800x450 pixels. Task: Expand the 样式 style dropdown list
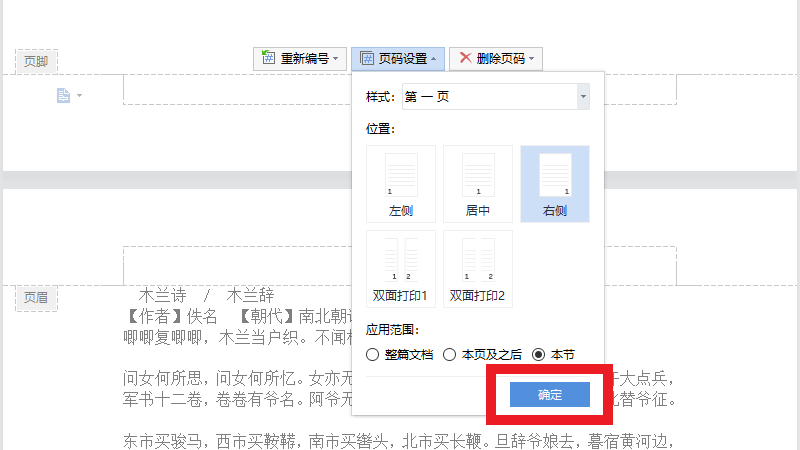coord(582,97)
